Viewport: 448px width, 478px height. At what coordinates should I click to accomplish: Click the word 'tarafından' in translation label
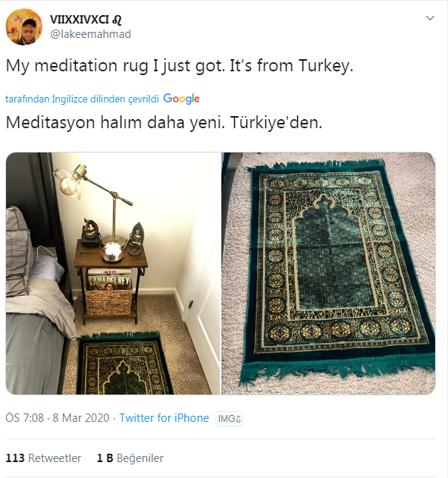coord(27,99)
